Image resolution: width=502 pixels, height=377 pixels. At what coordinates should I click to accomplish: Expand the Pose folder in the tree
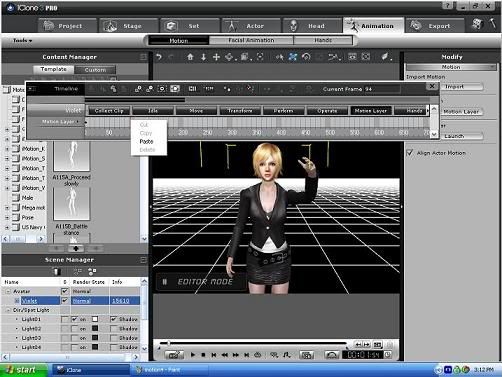coord(7,217)
